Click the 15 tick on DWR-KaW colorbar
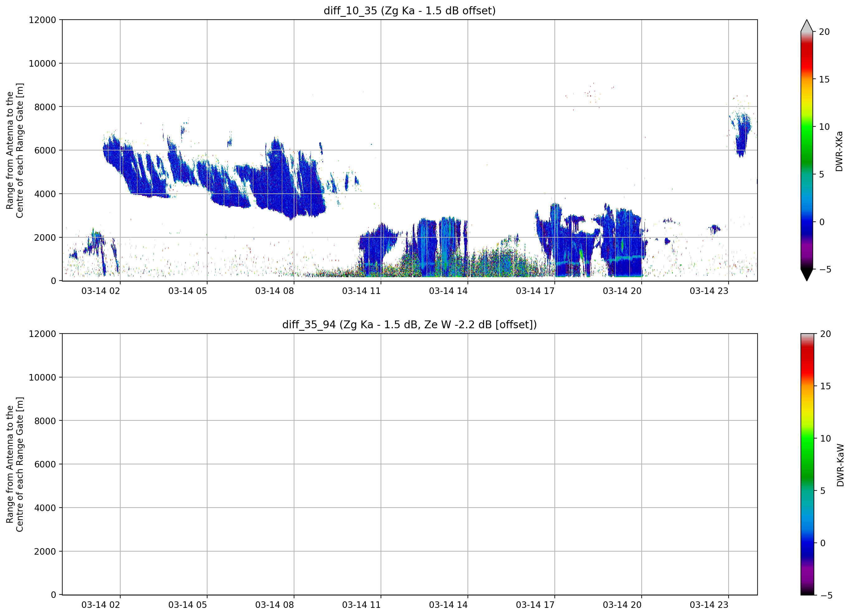The width and height of the screenshot is (851, 616). [825, 386]
